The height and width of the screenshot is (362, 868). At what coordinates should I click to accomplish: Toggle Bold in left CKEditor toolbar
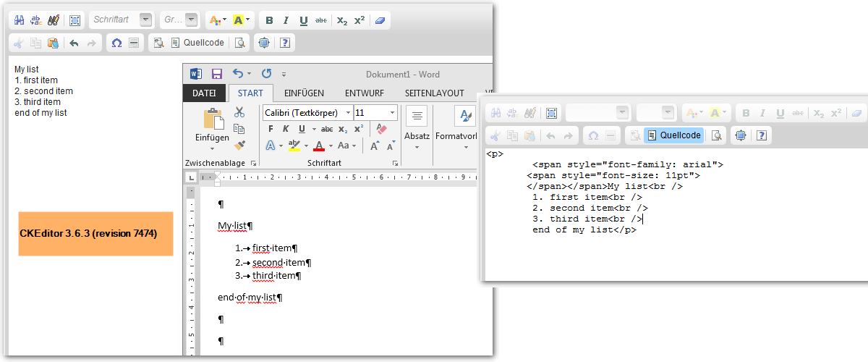pyautogui.click(x=269, y=20)
